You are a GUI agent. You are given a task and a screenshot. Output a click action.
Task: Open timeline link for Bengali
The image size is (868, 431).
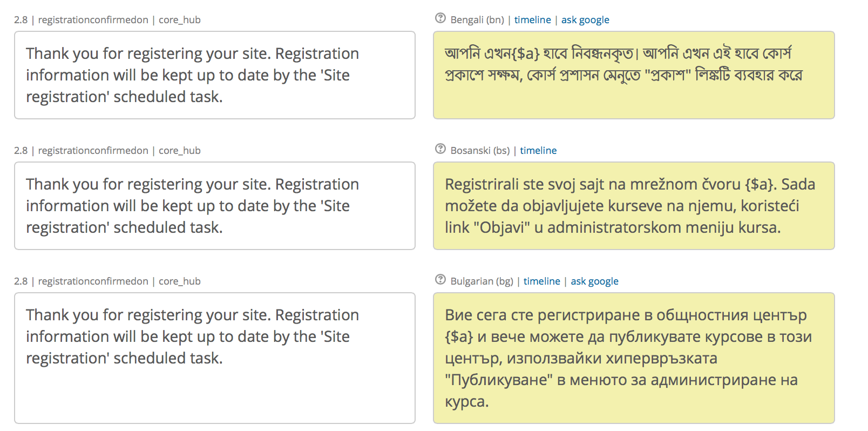(532, 20)
